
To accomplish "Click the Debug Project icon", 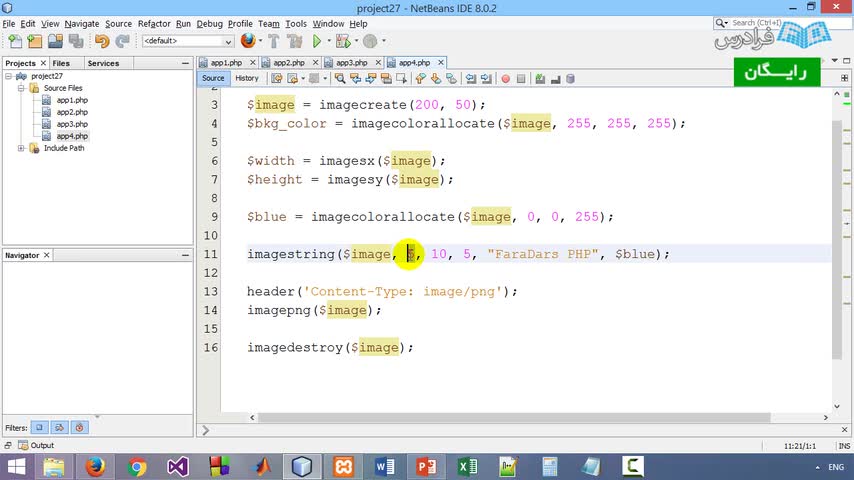I will coord(343,41).
